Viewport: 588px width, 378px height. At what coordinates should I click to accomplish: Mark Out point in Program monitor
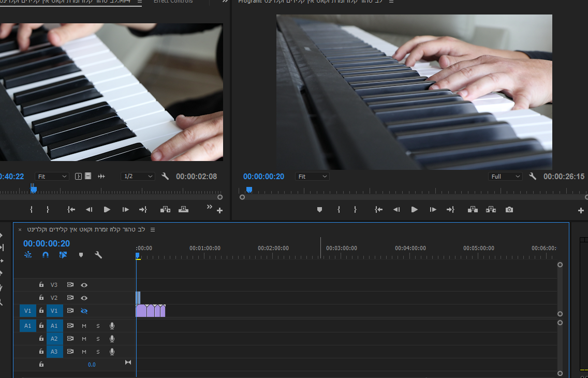point(355,210)
